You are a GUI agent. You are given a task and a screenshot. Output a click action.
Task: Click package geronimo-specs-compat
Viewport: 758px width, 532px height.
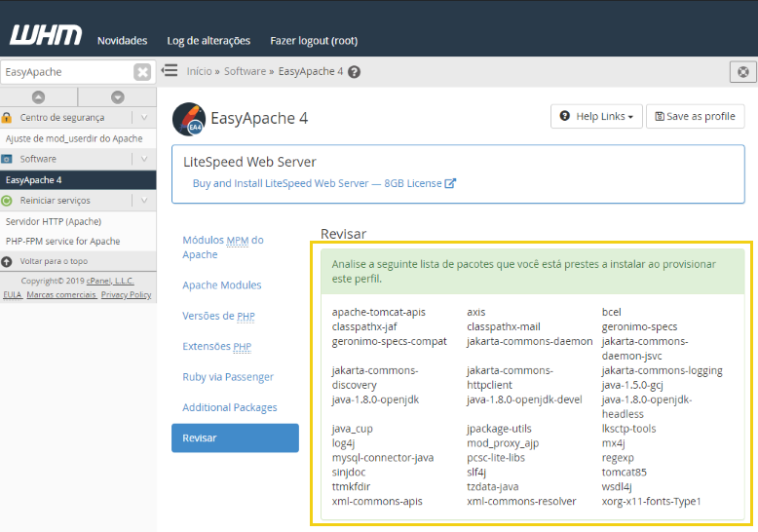389,341
